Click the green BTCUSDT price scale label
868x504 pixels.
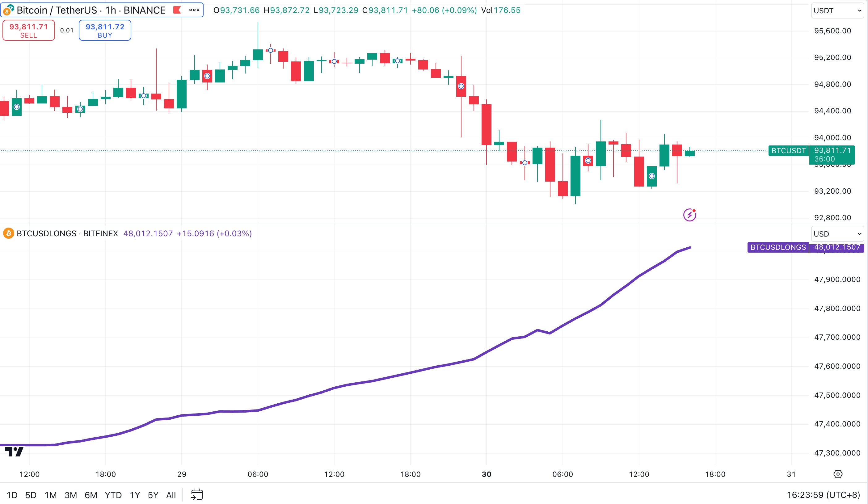[788, 150]
